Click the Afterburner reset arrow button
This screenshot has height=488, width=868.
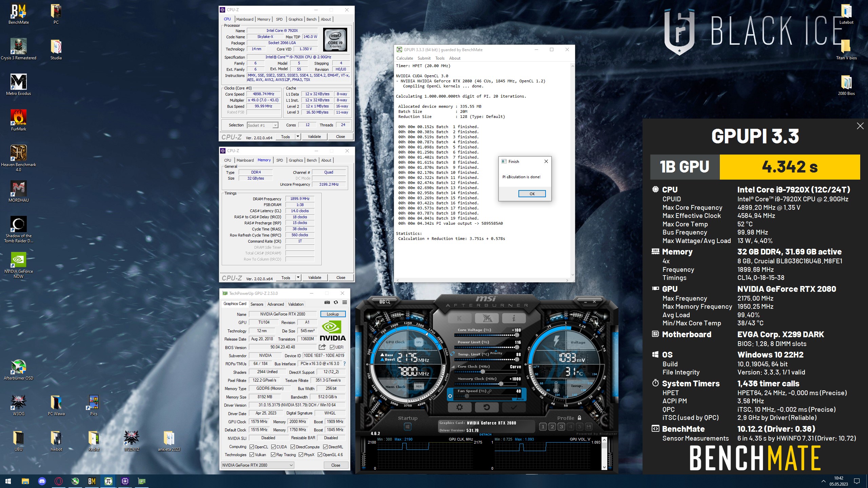coord(487,407)
